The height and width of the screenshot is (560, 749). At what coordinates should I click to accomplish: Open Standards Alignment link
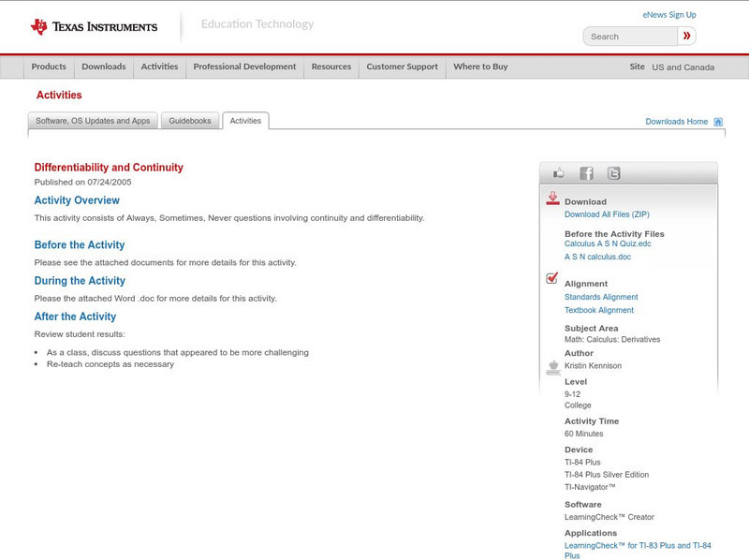point(601,297)
